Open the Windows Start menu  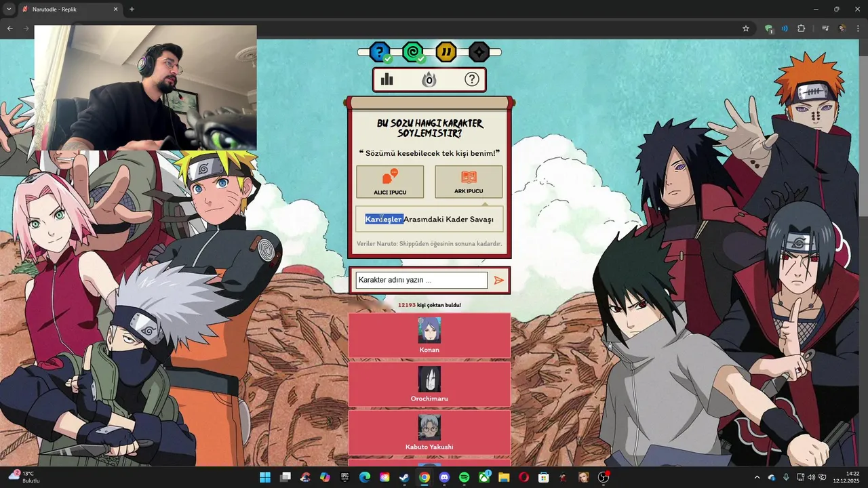coord(264,477)
